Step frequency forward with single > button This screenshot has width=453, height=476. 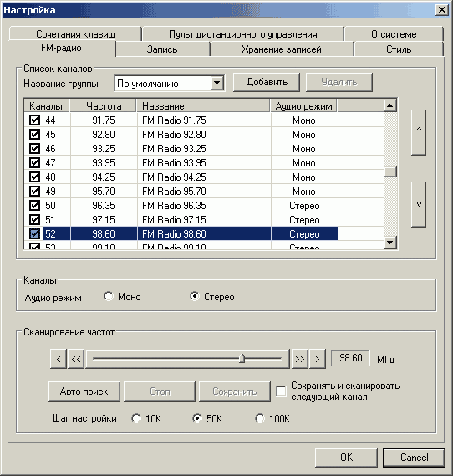click(318, 359)
